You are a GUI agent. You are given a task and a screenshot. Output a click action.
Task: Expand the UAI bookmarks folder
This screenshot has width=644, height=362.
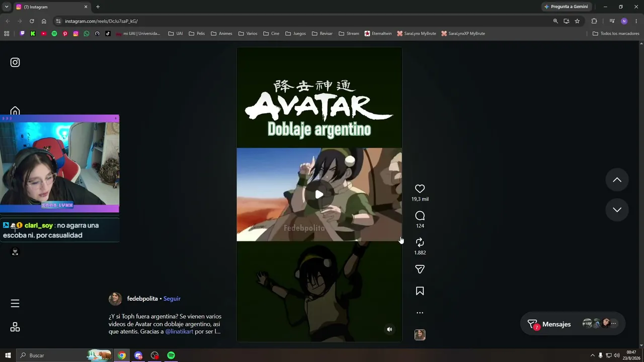click(x=176, y=34)
